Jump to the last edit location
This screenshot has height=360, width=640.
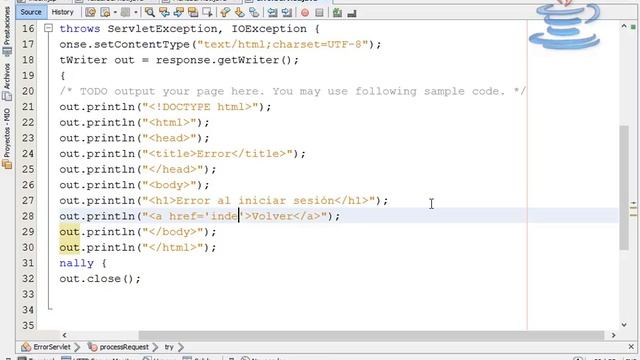pos(91,13)
